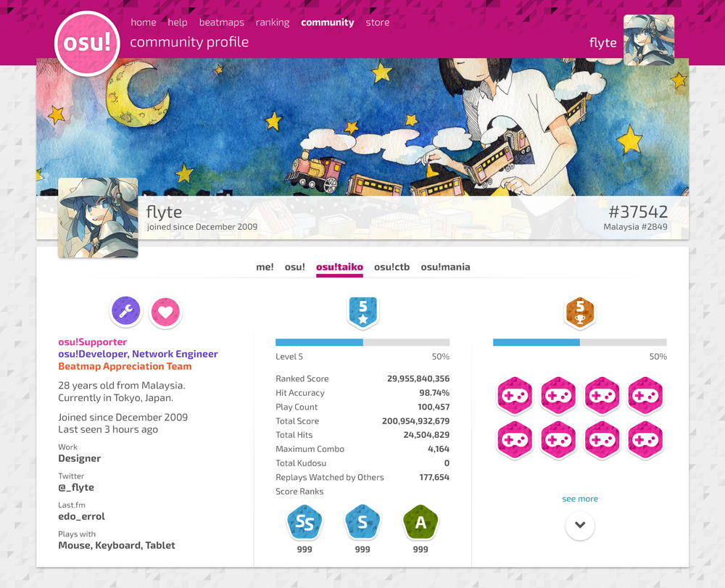Click Hit Accuracy value 98.74%
The width and height of the screenshot is (725, 588).
point(434,393)
